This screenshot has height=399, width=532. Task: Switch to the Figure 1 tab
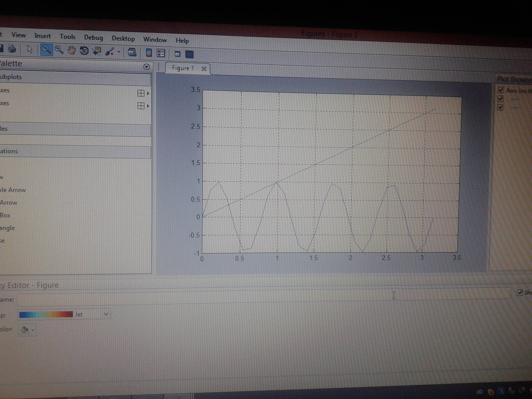coord(183,68)
